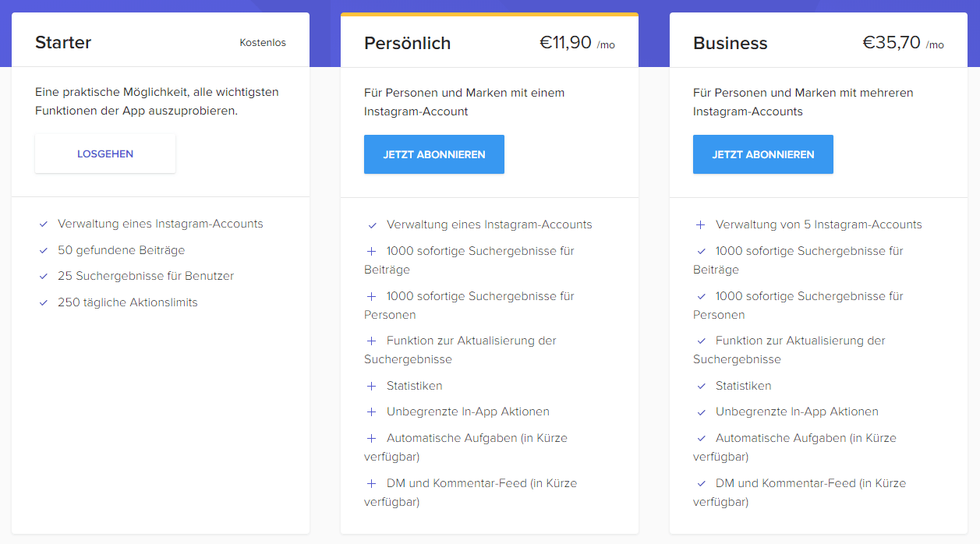Click checkmark beside '50 gefundene Beiträge'

44,251
